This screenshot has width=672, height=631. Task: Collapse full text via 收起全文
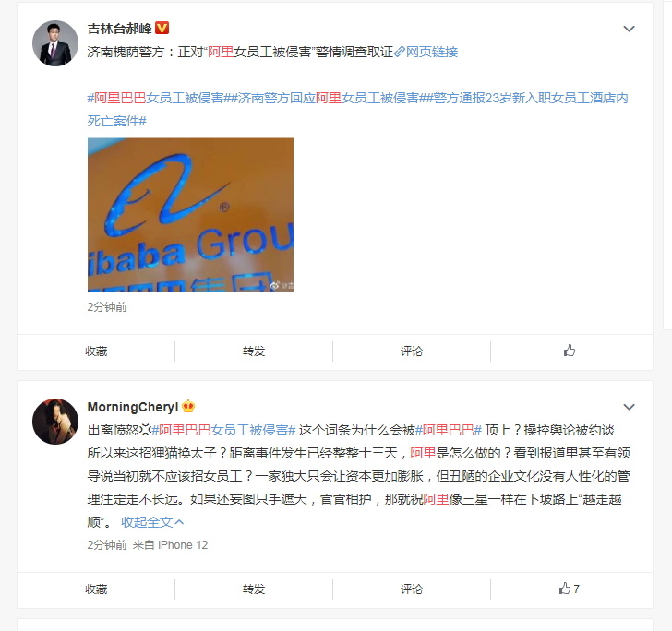point(152,522)
